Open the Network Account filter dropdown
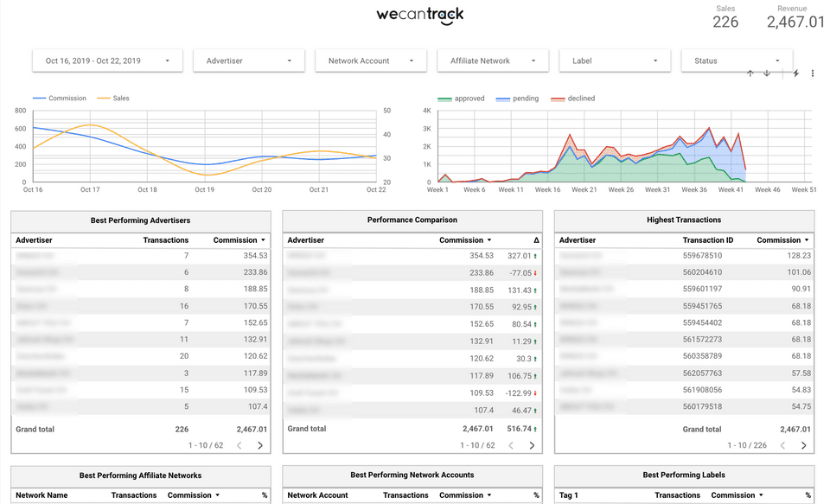This screenshot has width=830, height=504. (x=371, y=61)
